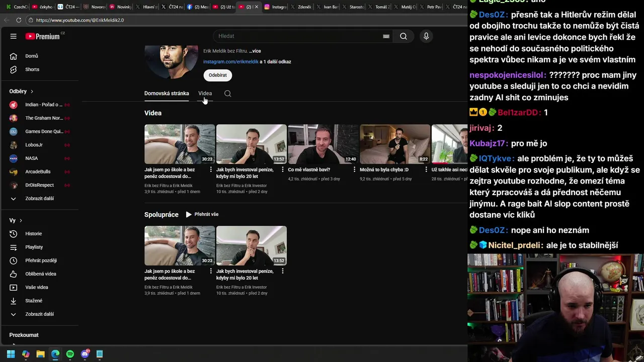Click the Odebírat subscribe button
This screenshot has width=644, height=362.
[218, 75]
